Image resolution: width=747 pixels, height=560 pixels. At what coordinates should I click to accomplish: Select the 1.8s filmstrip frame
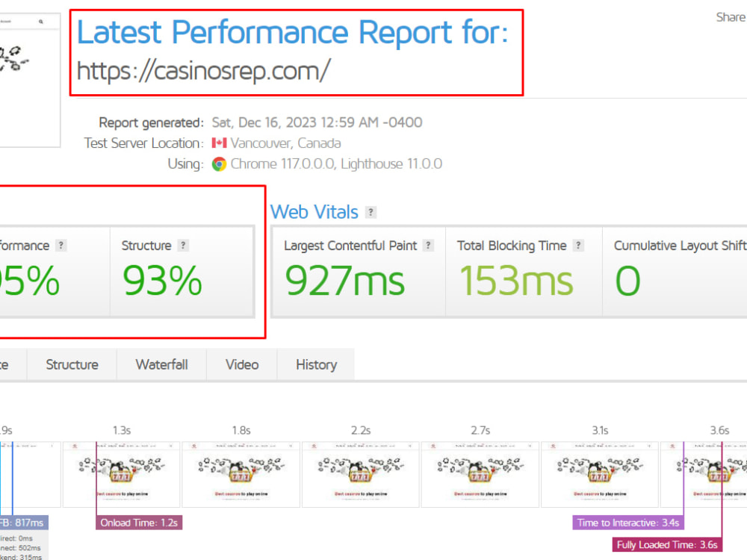(241, 474)
